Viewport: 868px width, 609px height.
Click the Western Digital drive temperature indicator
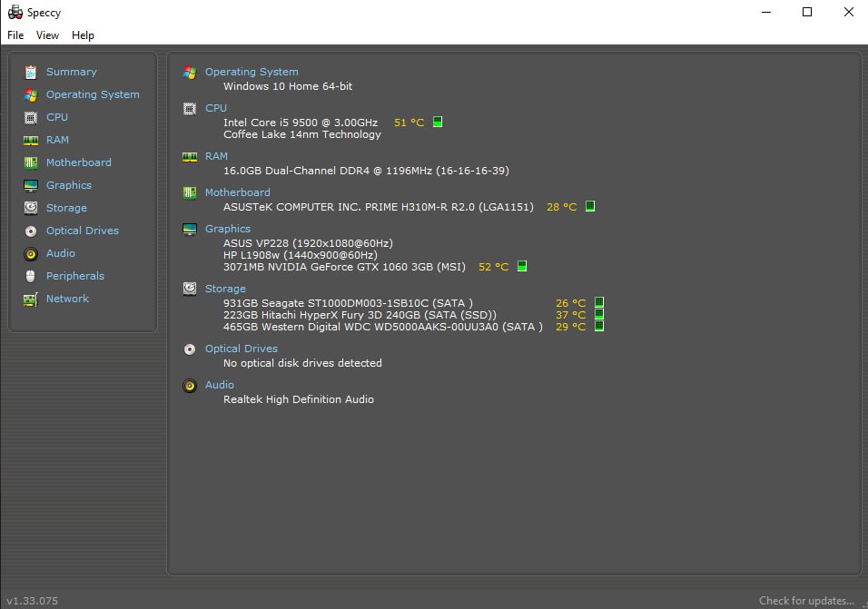[599, 327]
